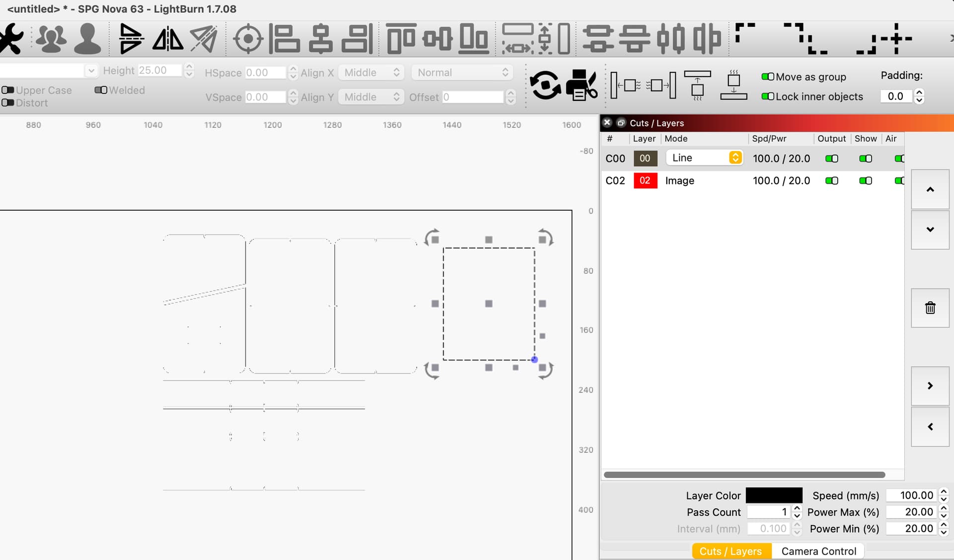Switch to the Cuts / Layers tab
This screenshot has height=560, width=954.
click(730, 551)
